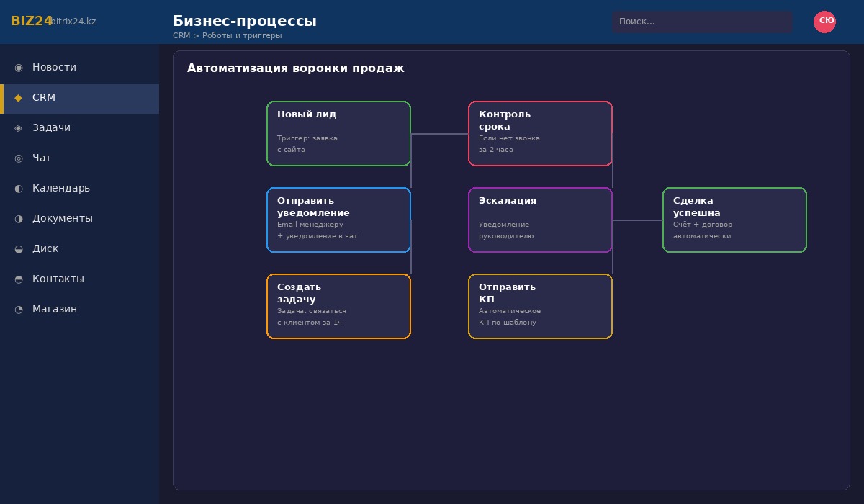Open the Магазин menu item

pyautogui.click(x=55, y=310)
